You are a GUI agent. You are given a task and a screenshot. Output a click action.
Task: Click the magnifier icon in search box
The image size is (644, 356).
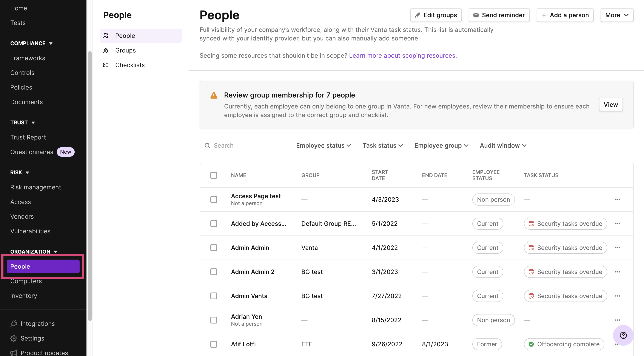(x=207, y=145)
